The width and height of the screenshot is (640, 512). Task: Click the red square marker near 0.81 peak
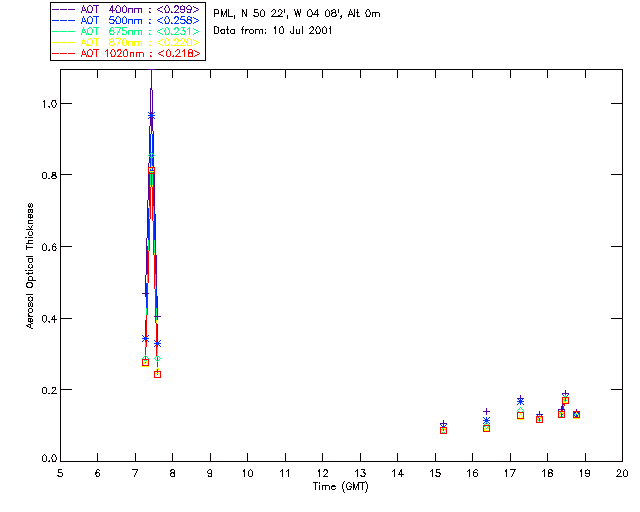151,170
